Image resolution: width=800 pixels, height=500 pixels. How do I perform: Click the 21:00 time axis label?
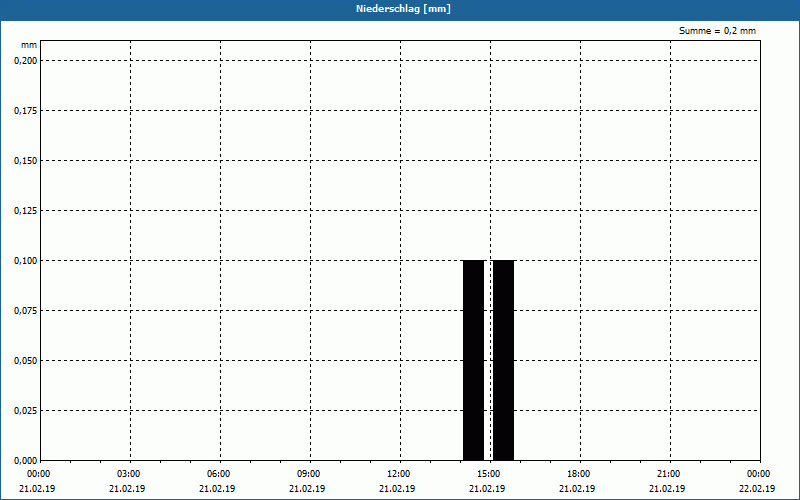[x=669, y=474]
